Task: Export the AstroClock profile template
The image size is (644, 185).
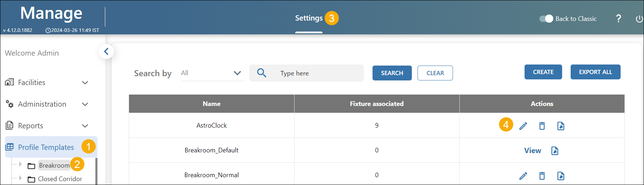Action: click(x=561, y=126)
